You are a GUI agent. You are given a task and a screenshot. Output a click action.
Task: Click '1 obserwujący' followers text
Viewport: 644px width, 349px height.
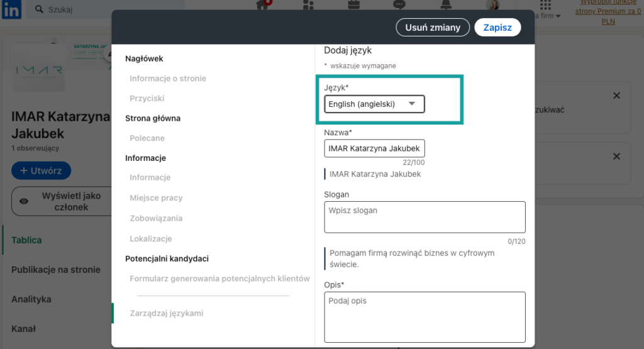35,148
